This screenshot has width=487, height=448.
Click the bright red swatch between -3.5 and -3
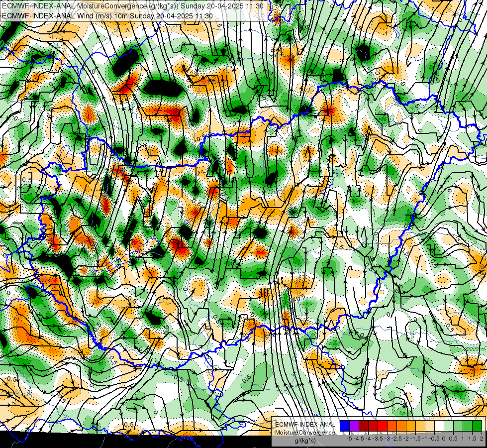(383, 426)
